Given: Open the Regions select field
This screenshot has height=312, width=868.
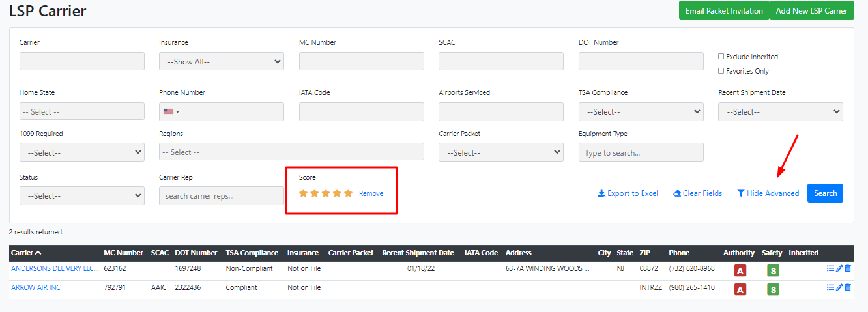Looking at the screenshot, I should [x=291, y=152].
